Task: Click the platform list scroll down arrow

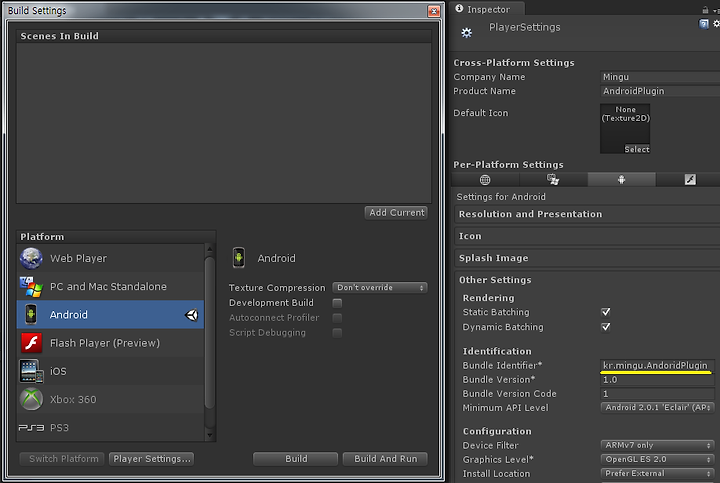Action: tap(209, 435)
